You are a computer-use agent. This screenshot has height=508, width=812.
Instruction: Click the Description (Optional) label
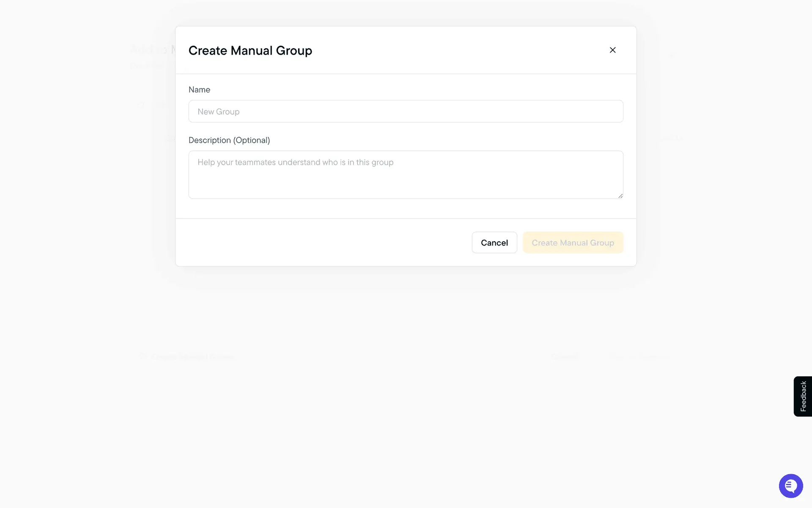coord(229,140)
